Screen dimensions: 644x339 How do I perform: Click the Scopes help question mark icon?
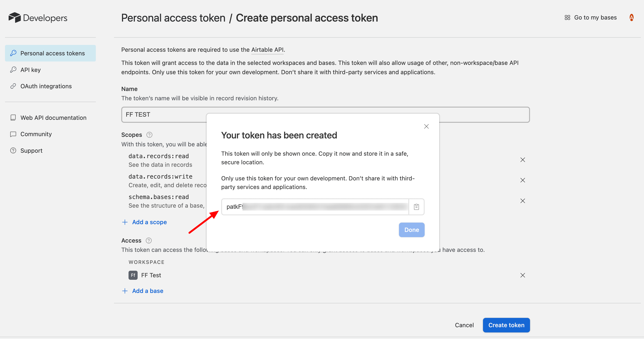pyautogui.click(x=149, y=135)
